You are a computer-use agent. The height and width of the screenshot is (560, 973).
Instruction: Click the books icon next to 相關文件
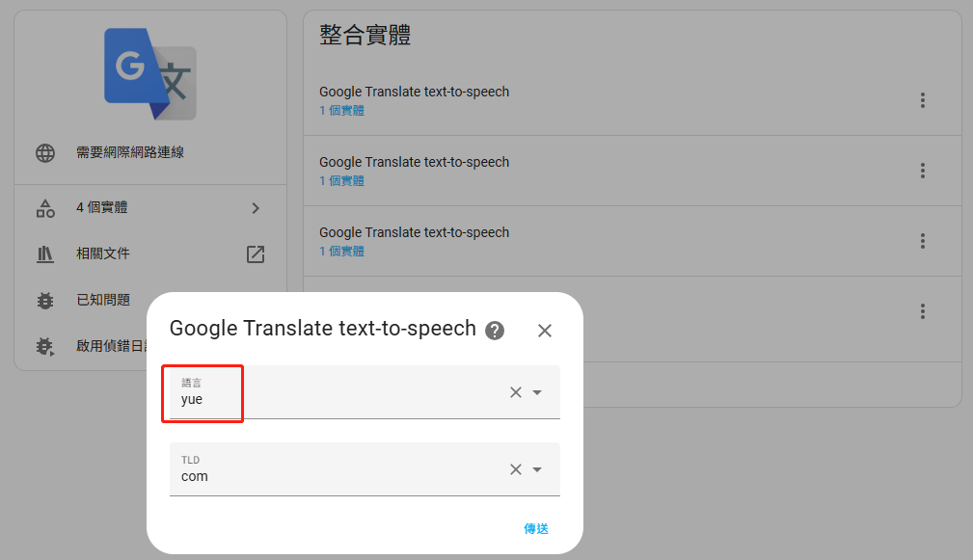45,253
